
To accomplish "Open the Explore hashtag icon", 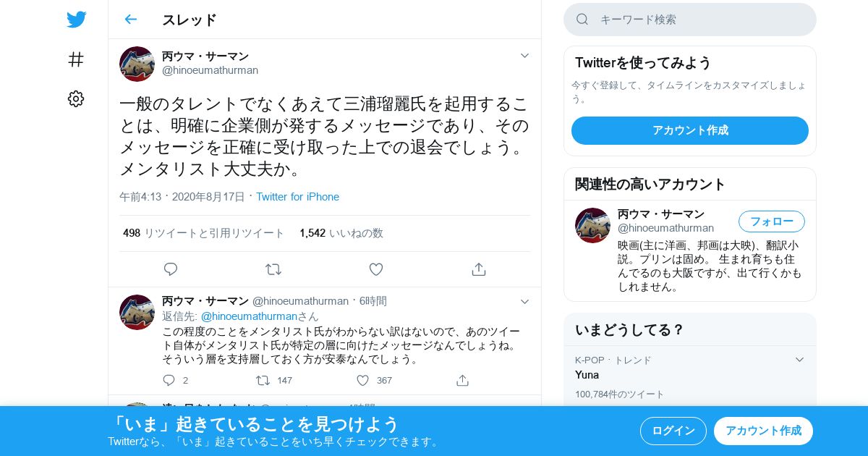I will point(76,59).
